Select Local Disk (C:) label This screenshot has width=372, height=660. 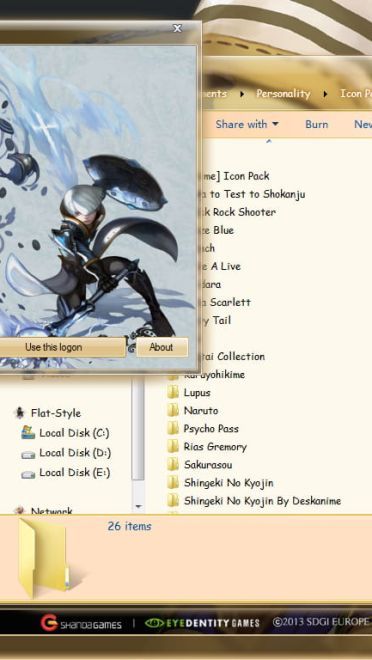coord(74,433)
